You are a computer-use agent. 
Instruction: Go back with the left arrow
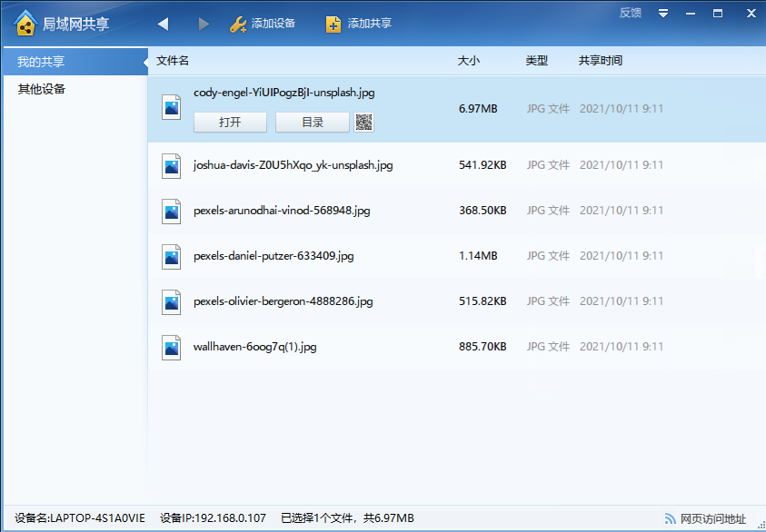(164, 24)
